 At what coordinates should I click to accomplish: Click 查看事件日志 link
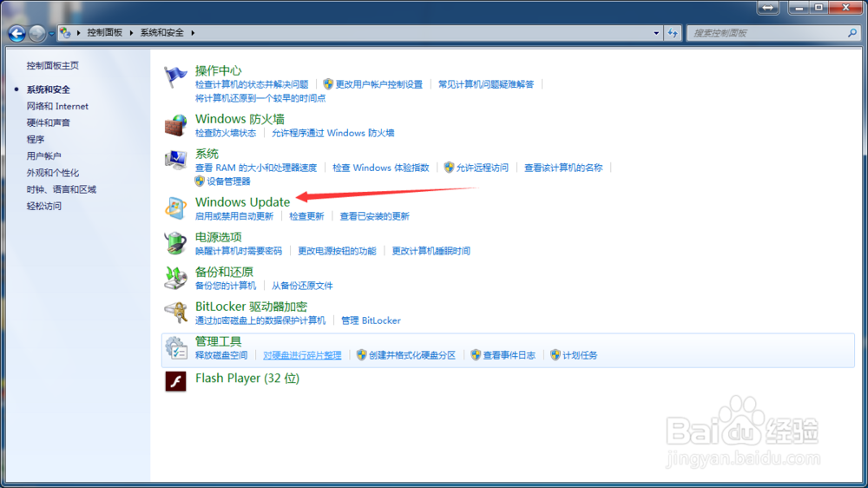coord(509,355)
